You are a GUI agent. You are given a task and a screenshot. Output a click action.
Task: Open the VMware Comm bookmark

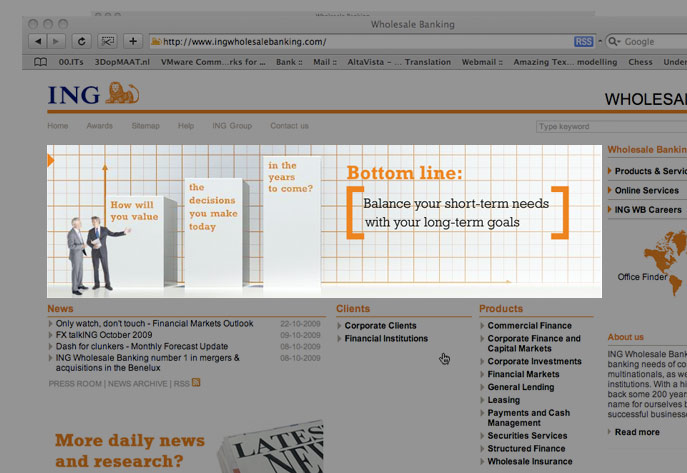coord(213,62)
